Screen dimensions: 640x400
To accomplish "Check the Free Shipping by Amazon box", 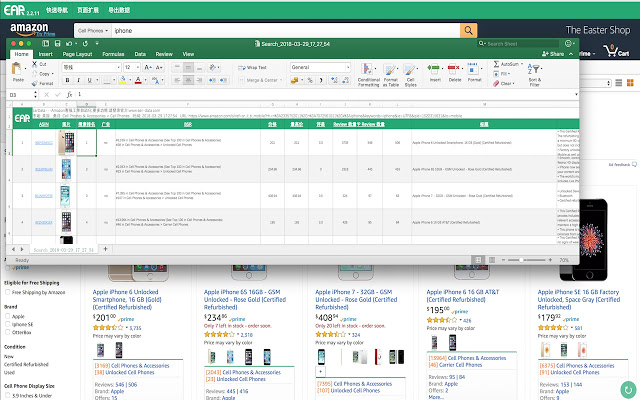I will [x=8, y=292].
